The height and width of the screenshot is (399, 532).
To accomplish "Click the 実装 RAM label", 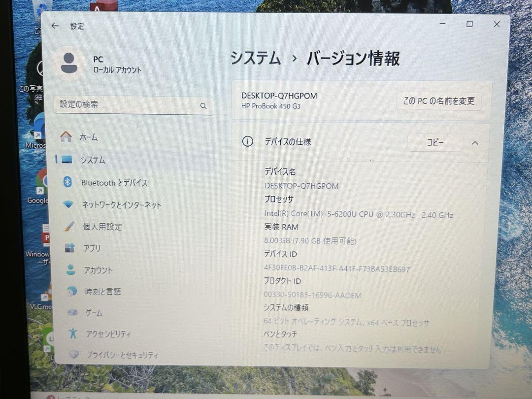I will pyautogui.click(x=281, y=227).
